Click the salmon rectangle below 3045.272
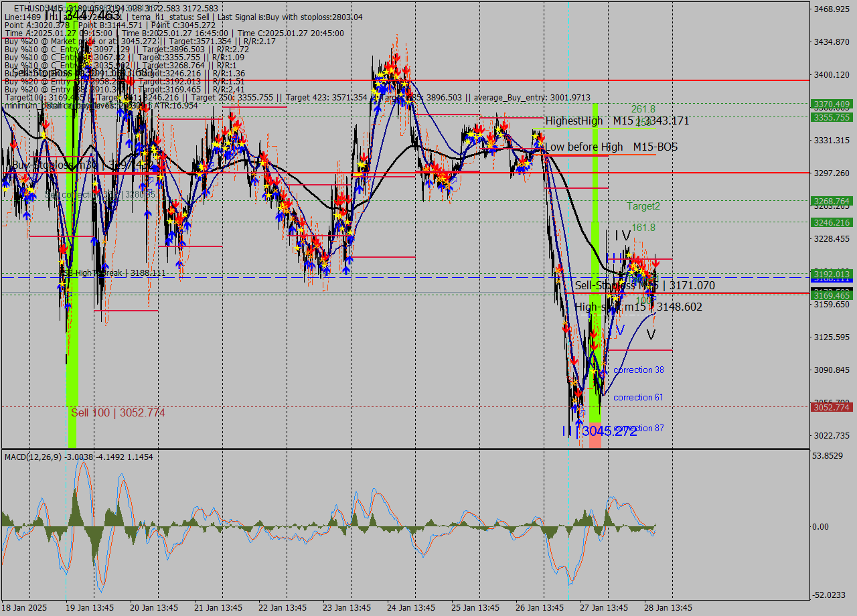The width and height of the screenshot is (857, 616). 595,440
